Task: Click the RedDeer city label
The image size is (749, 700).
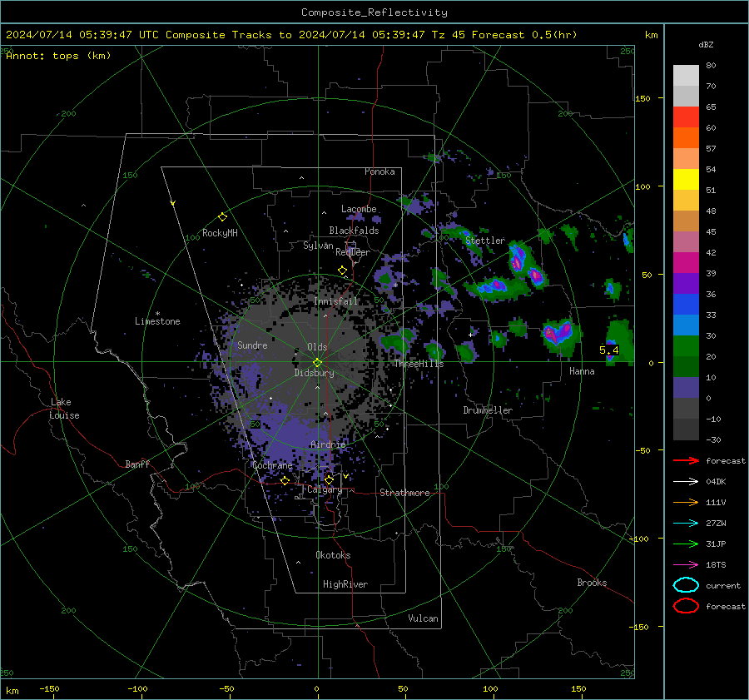Action: (x=353, y=252)
